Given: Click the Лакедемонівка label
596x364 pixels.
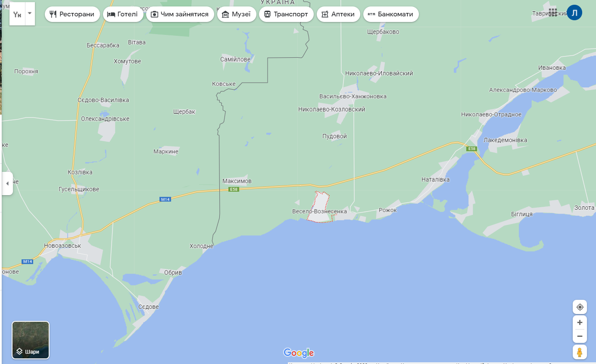Looking at the screenshot, I should [x=505, y=140].
